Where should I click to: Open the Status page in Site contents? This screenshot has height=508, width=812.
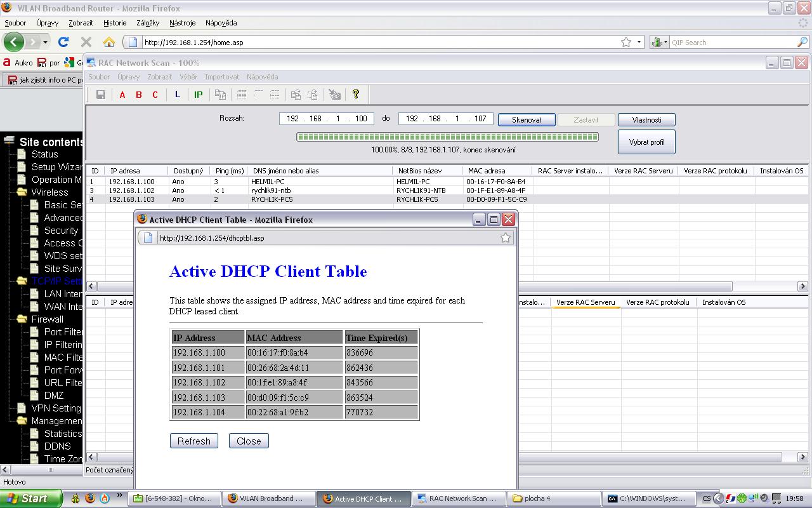click(x=44, y=154)
